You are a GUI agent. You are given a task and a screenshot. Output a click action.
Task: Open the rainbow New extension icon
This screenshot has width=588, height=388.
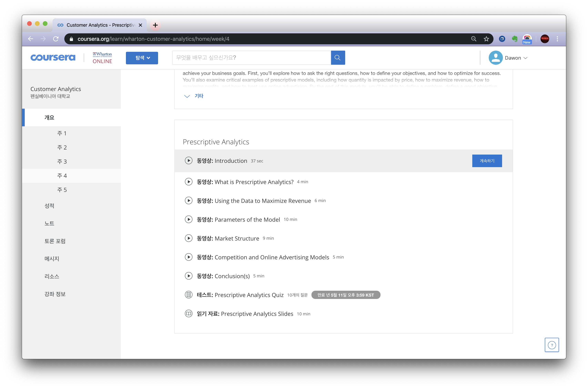click(x=527, y=39)
